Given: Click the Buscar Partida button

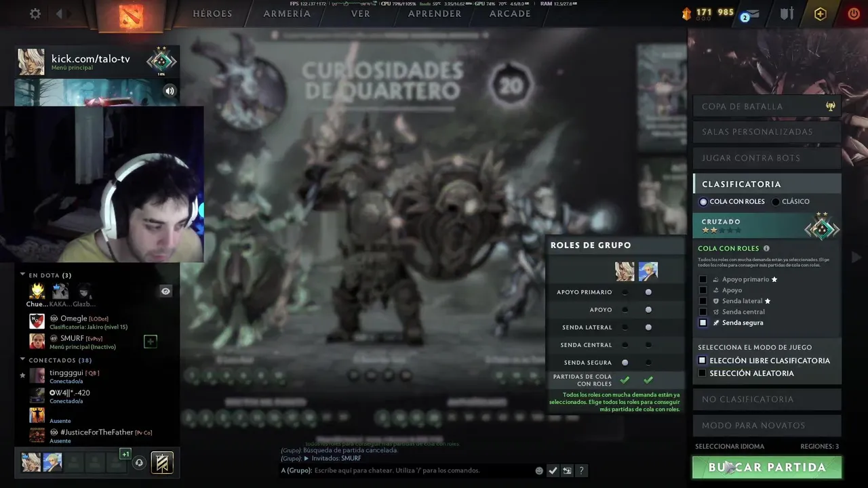Looking at the screenshot, I should click(767, 467).
